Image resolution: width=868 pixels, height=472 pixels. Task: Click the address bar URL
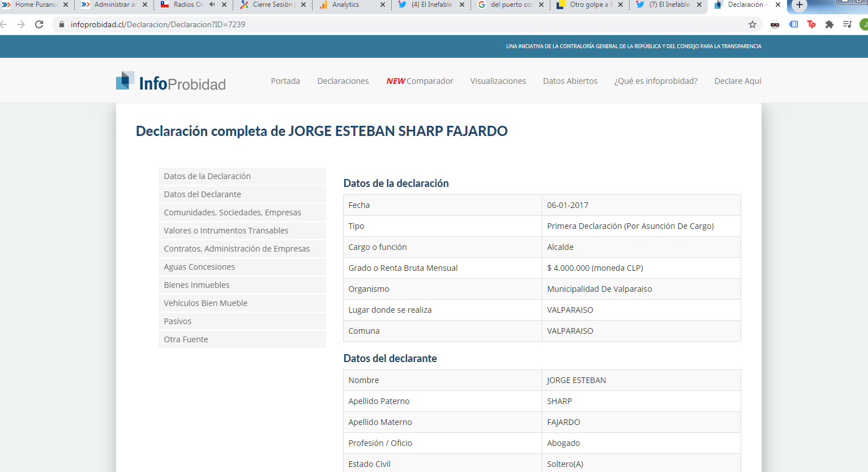158,24
